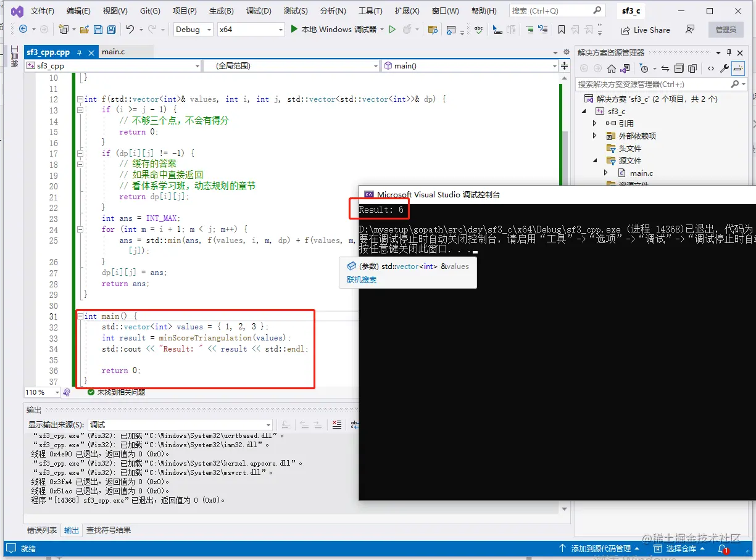Image resolution: width=756 pixels, height=560 pixels.
Task: Click the notifications bell in status bar
Action: 723,548
